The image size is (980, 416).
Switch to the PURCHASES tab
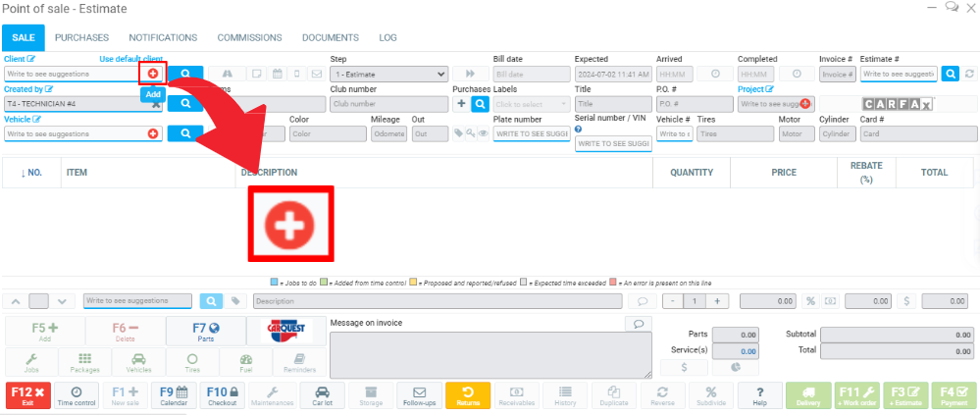coord(81,37)
